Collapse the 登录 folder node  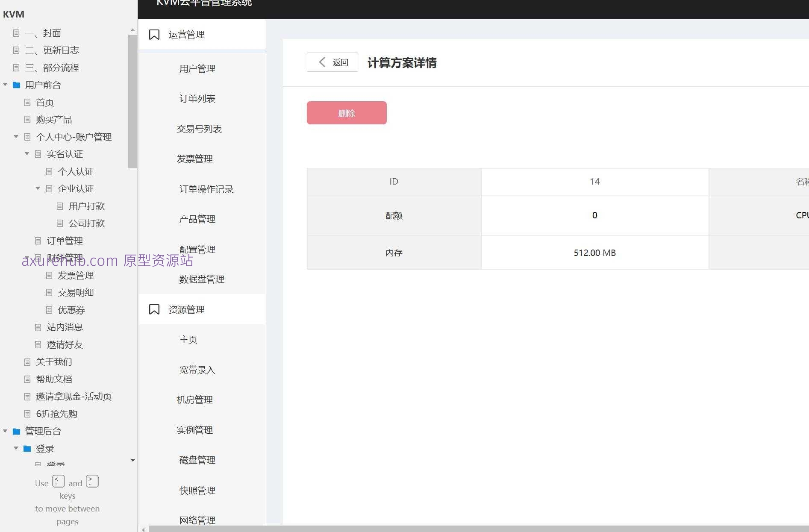click(x=16, y=448)
